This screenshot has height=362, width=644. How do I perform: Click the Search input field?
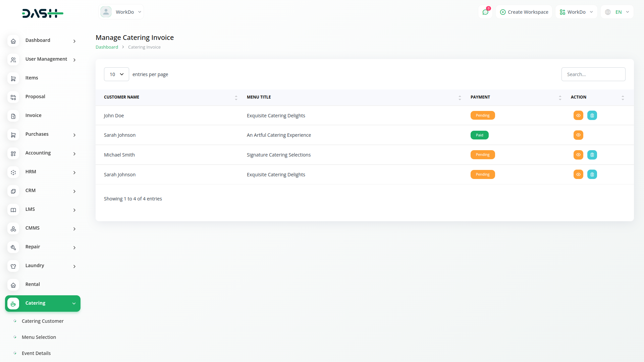coord(593,74)
